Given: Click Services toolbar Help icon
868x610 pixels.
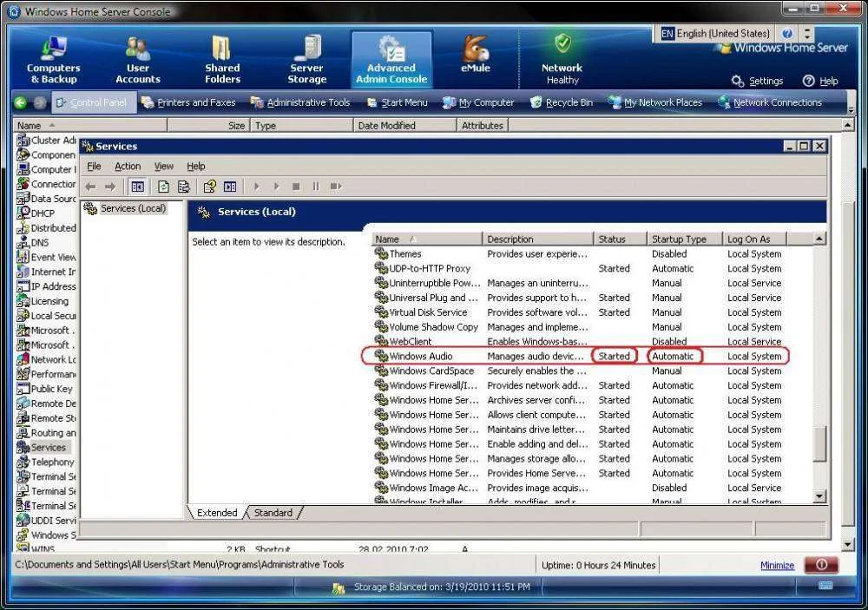Looking at the screenshot, I should coord(209,187).
